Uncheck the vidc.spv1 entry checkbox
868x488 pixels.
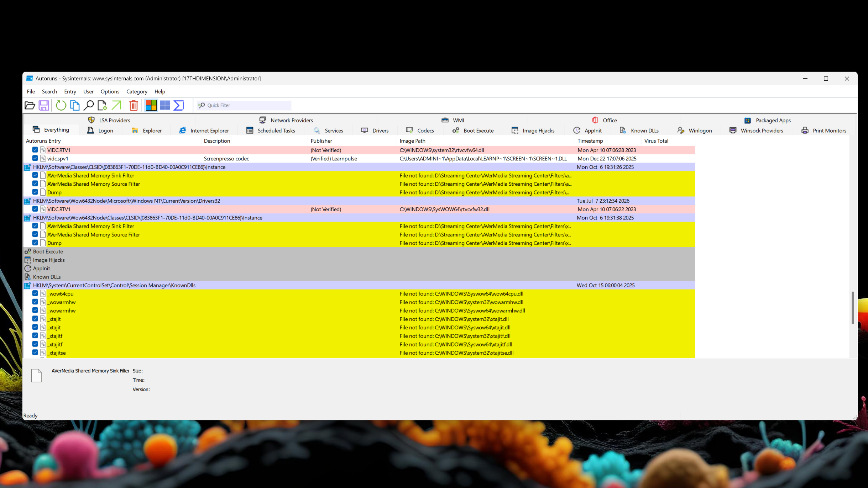point(35,158)
